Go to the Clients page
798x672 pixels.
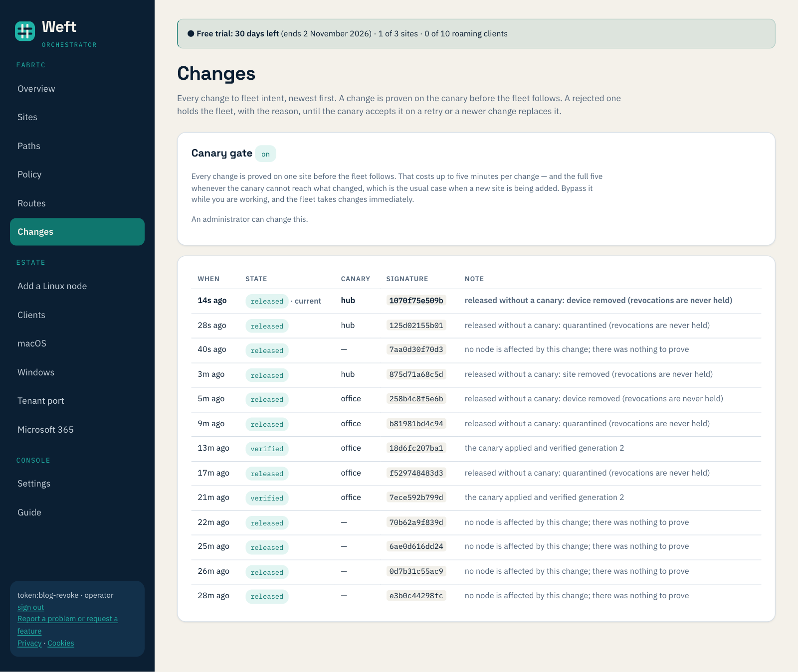[77, 315]
